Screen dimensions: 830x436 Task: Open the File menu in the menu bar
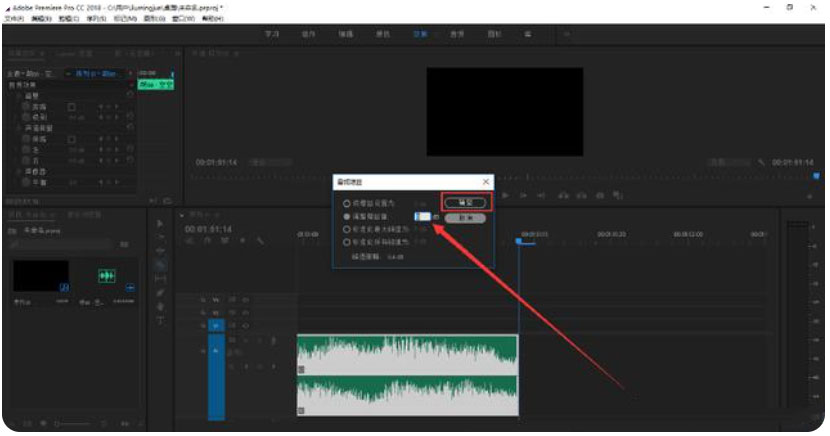pyautogui.click(x=13, y=18)
